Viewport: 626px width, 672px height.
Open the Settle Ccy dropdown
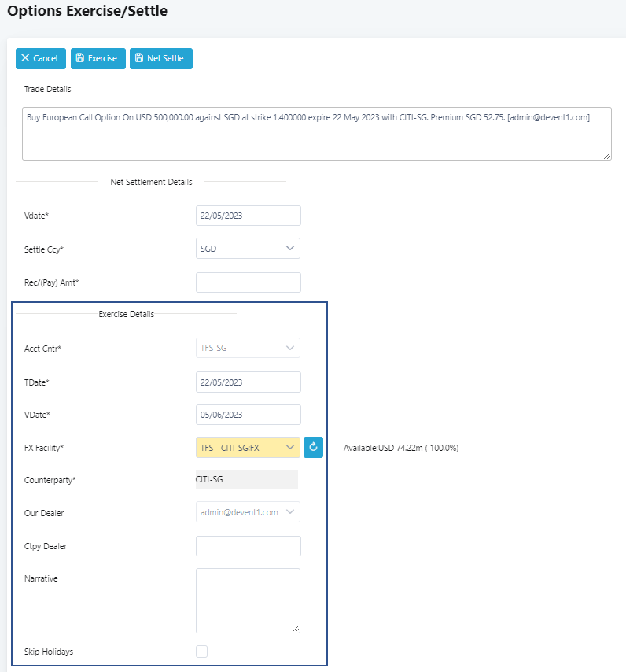[248, 249]
